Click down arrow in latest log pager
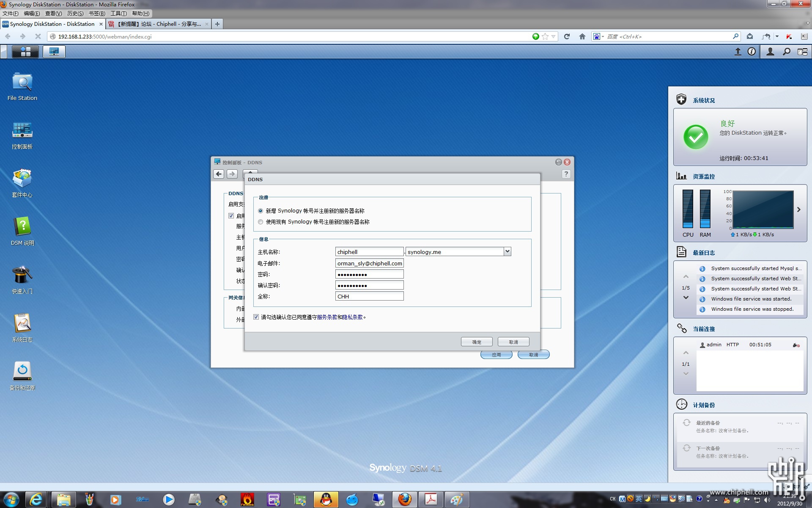Viewport: 812px width, 508px height. click(x=686, y=298)
